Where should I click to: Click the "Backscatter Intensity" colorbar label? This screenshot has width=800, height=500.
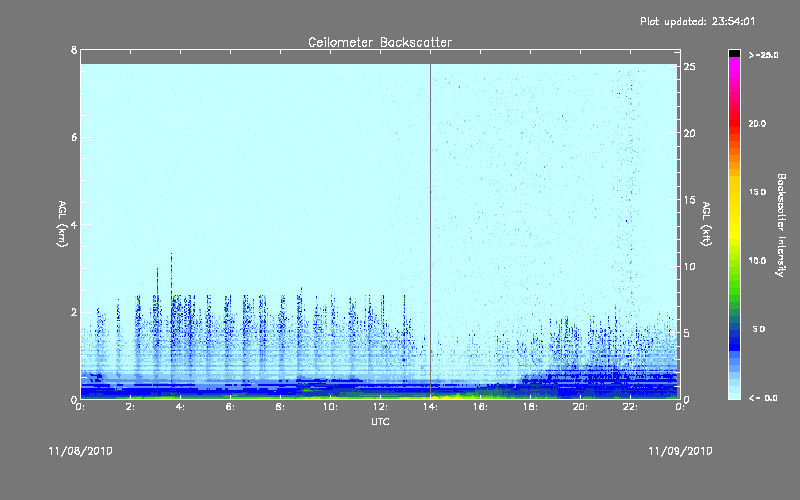coord(781,225)
